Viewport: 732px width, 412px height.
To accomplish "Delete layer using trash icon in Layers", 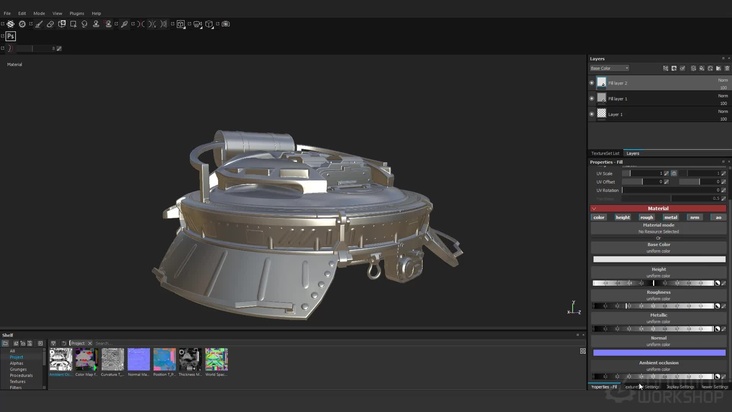I will [726, 68].
